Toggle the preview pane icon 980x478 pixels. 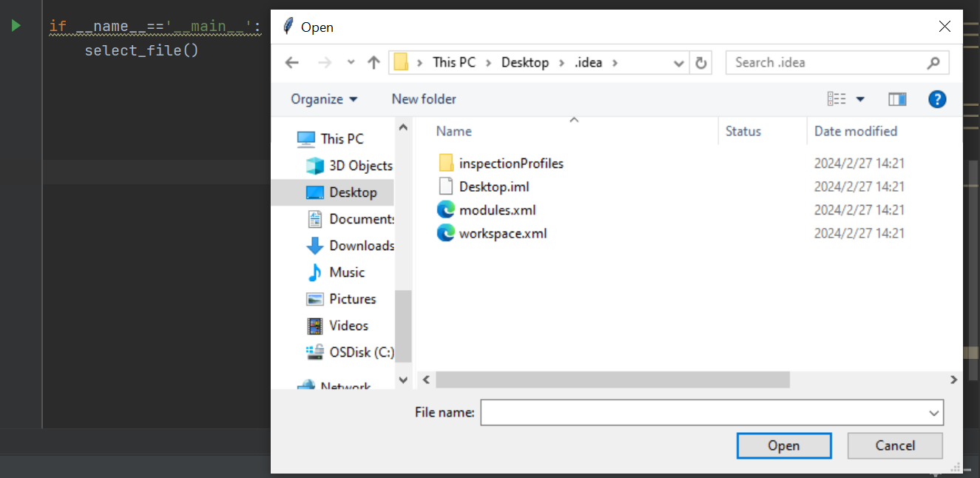(x=897, y=99)
